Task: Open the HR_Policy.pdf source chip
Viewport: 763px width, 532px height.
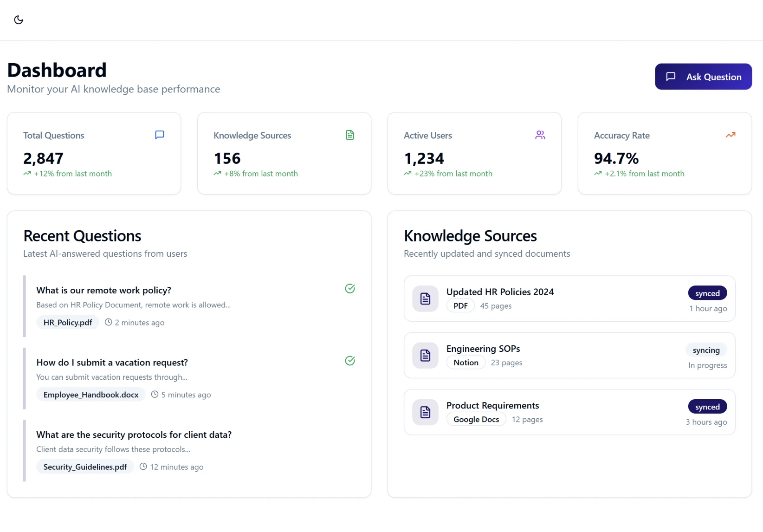Action: click(x=67, y=322)
